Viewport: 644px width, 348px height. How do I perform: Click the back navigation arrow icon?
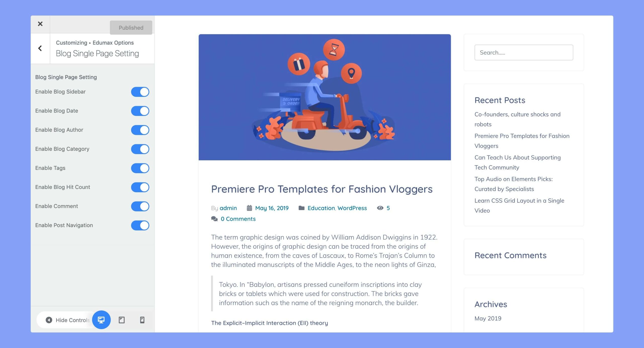click(40, 48)
